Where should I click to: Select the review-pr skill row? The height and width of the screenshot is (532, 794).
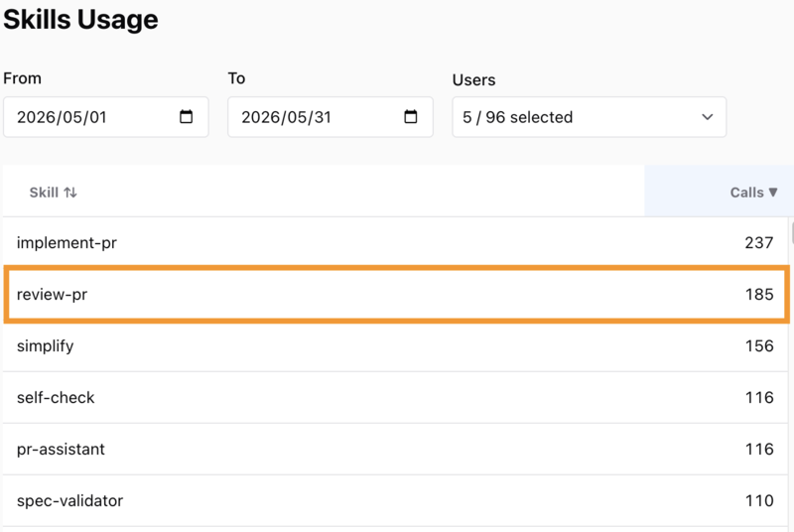396,294
